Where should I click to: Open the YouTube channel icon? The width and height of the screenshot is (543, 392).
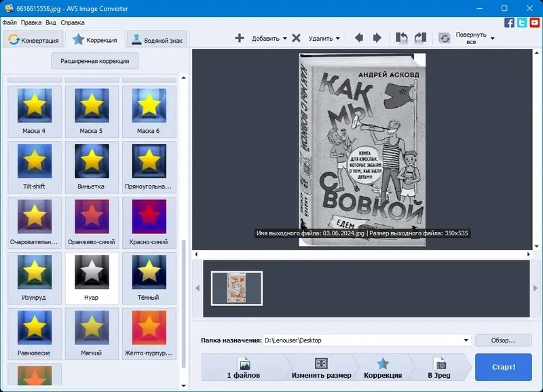pos(534,23)
